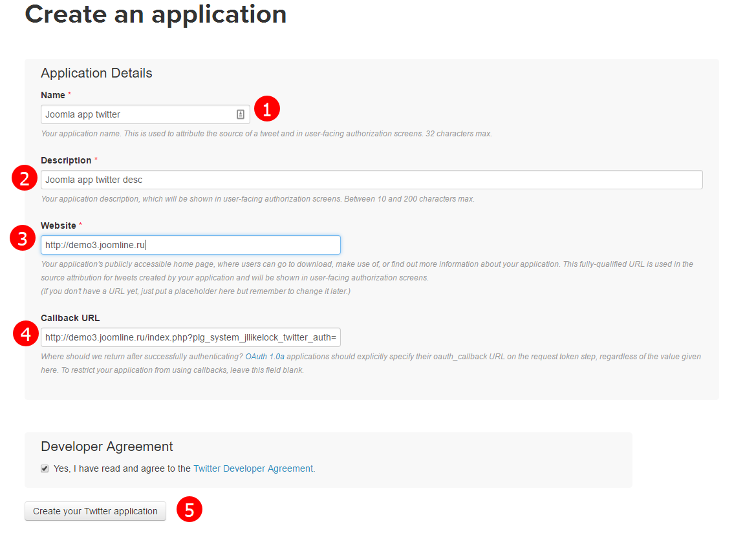Focus the Name input with Joomla app twitter
The image size is (756, 535).
(145, 114)
